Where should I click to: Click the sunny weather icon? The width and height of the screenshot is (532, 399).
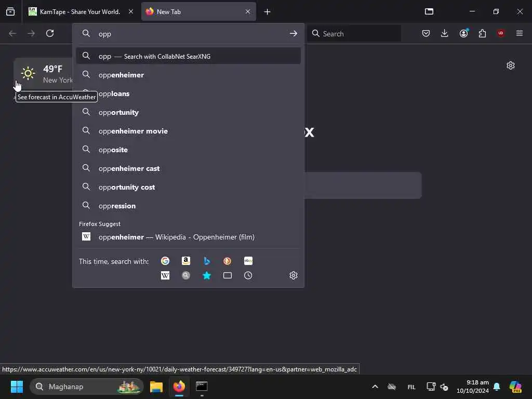28,73
